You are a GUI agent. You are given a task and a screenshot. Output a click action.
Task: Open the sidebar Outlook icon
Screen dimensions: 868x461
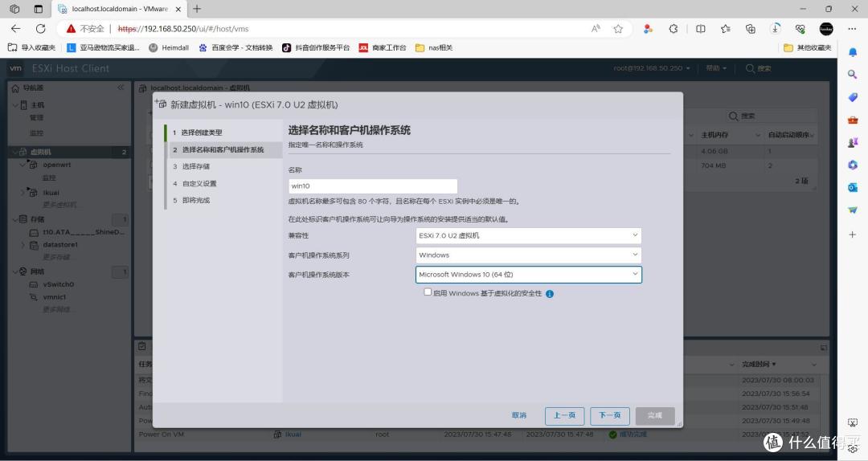click(x=853, y=188)
